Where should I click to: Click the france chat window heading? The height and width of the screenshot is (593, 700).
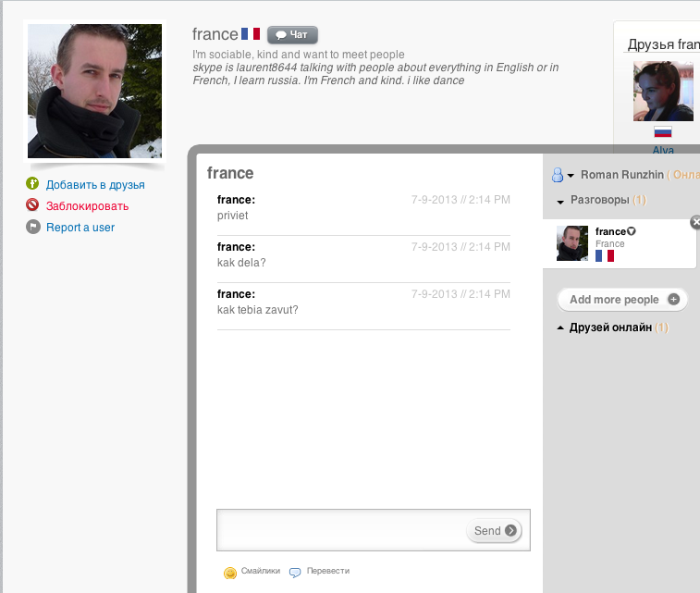[230, 173]
